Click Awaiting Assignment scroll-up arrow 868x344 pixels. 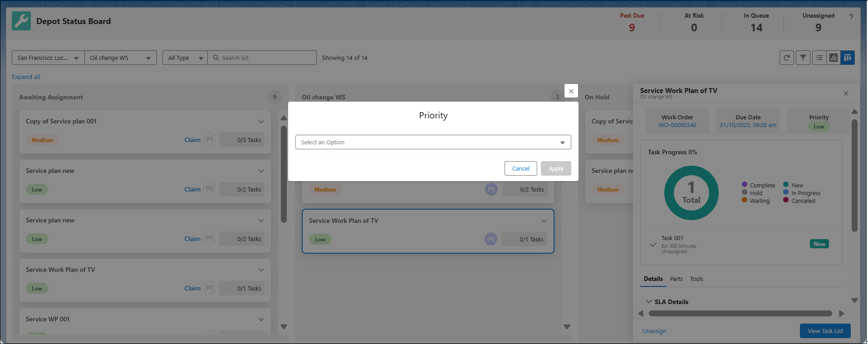point(284,118)
